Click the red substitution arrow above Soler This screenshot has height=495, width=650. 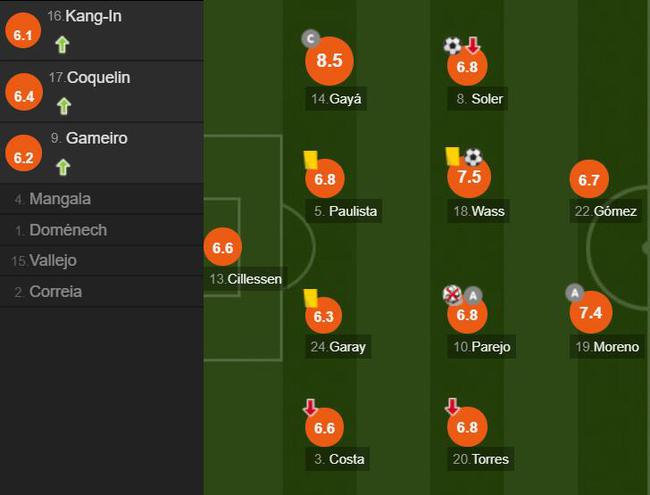472,45
